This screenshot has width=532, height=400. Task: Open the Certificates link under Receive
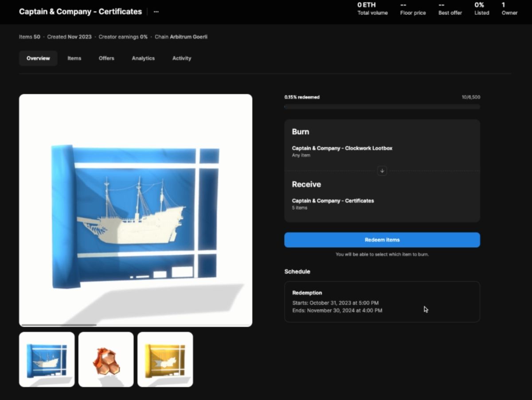coord(332,201)
